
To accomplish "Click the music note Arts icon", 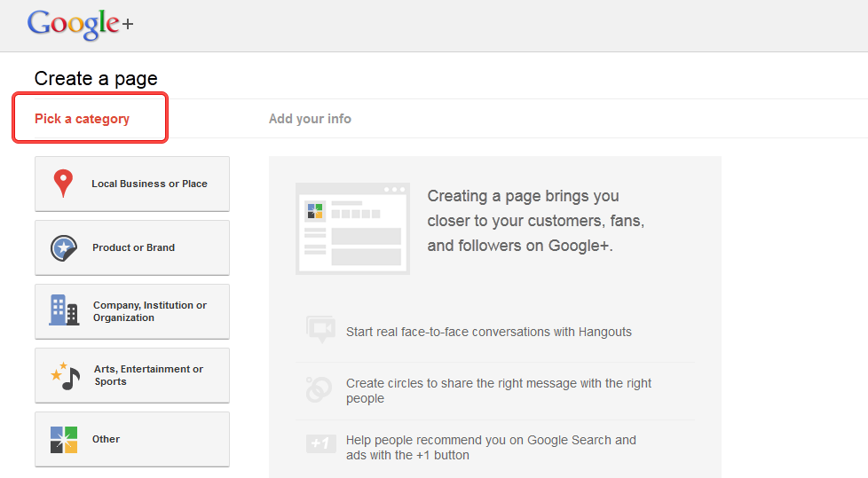I will (66, 376).
